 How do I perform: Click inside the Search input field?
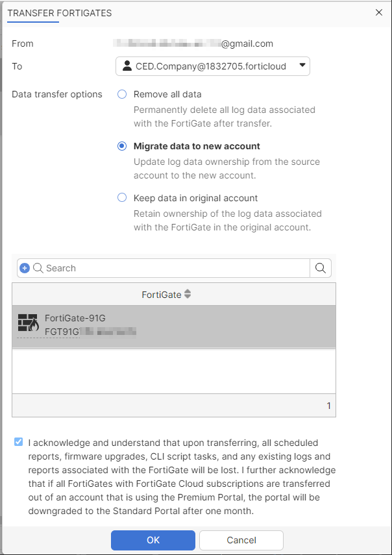[x=162, y=267]
